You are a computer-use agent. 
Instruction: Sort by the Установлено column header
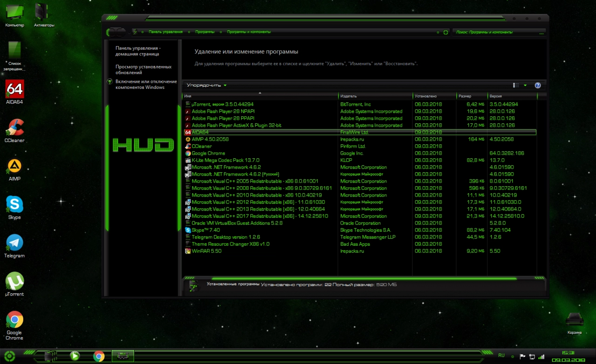click(434, 96)
